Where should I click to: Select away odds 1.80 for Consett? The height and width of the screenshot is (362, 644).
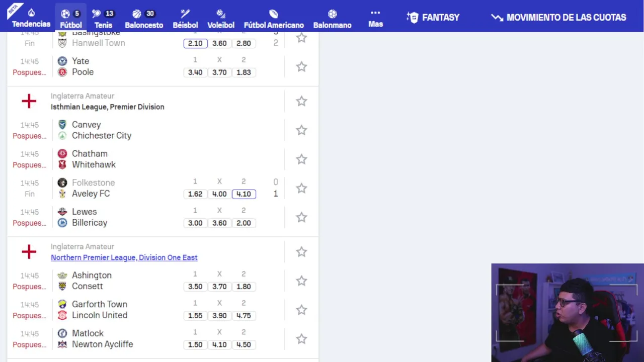click(244, 287)
